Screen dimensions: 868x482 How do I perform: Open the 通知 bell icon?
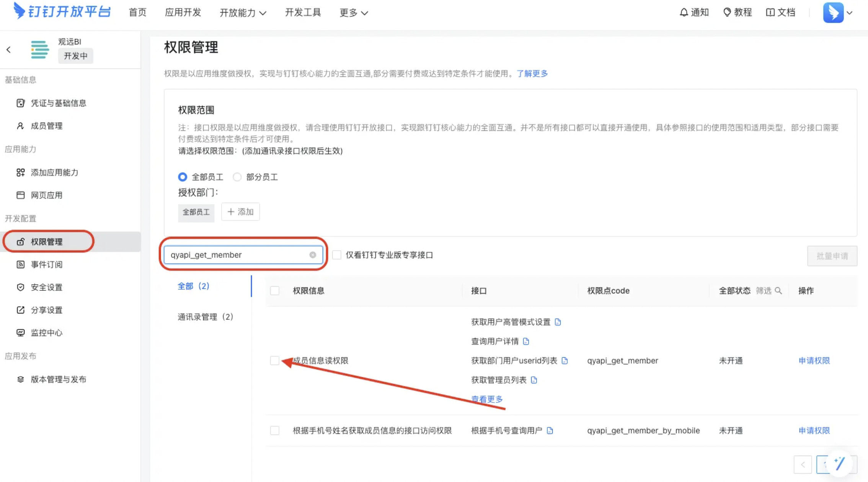(684, 12)
